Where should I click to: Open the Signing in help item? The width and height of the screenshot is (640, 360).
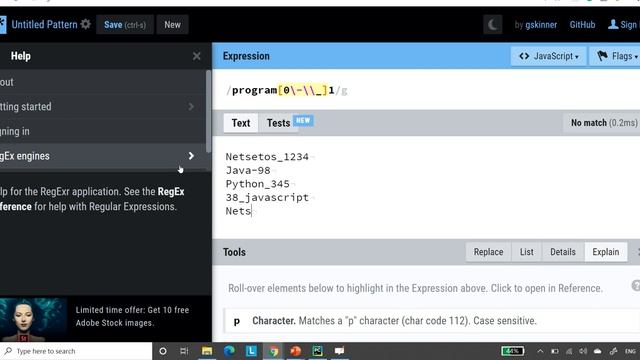click(102, 131)
